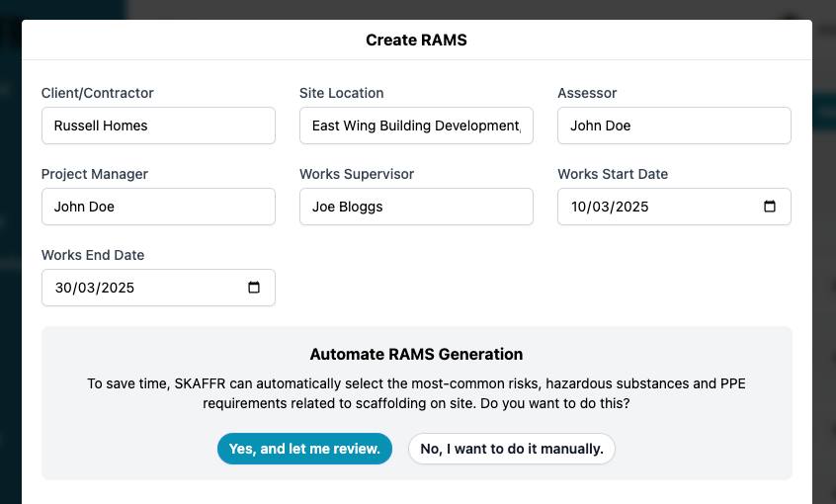836x504 pixels.
Task: Select the Works Start Date value 10/03/2025
Action: pyautogui.click(x=610, y=207)
